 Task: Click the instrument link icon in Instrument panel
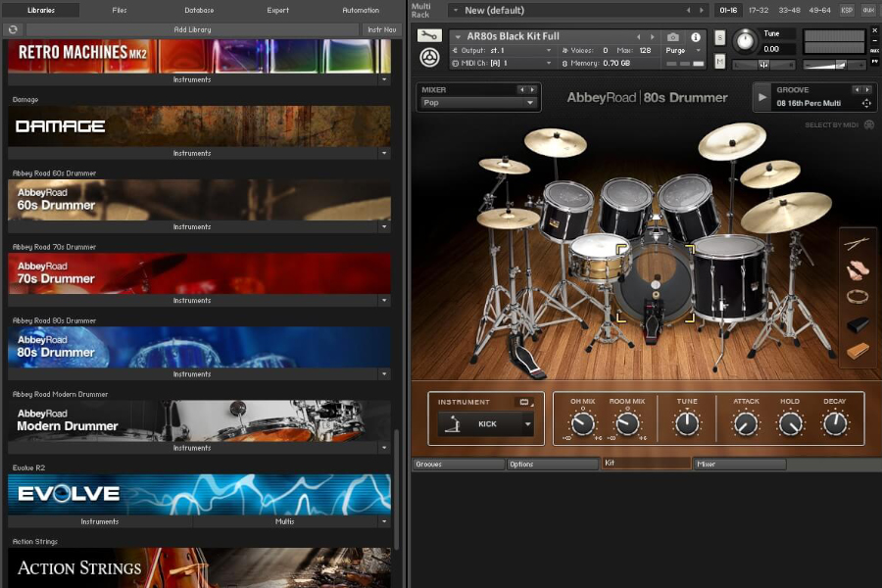click(x=525, y=402)
